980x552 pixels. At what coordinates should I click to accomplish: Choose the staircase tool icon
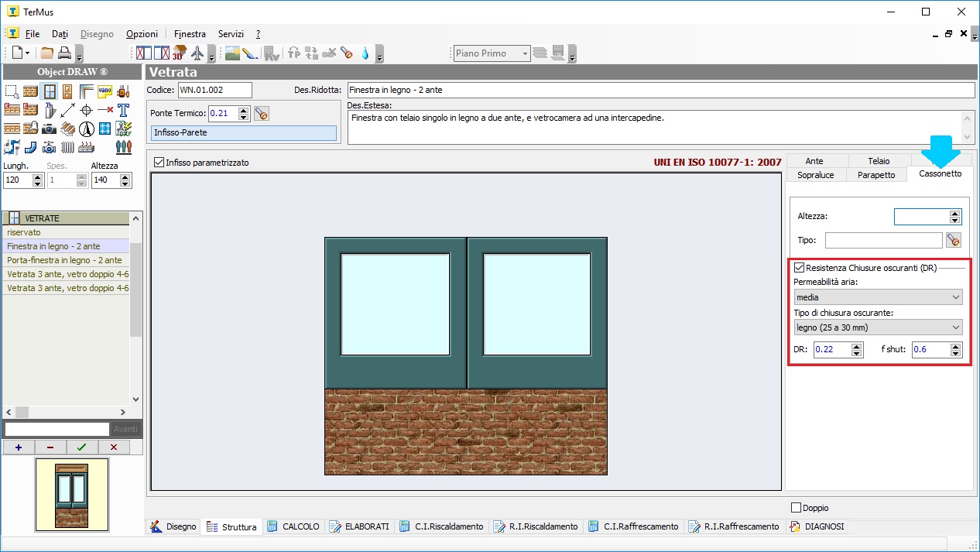click(x=68, y=129)
